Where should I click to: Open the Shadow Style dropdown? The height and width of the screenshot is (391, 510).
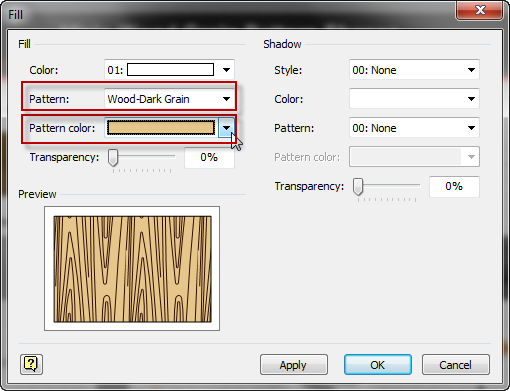(x=414, y=70)
